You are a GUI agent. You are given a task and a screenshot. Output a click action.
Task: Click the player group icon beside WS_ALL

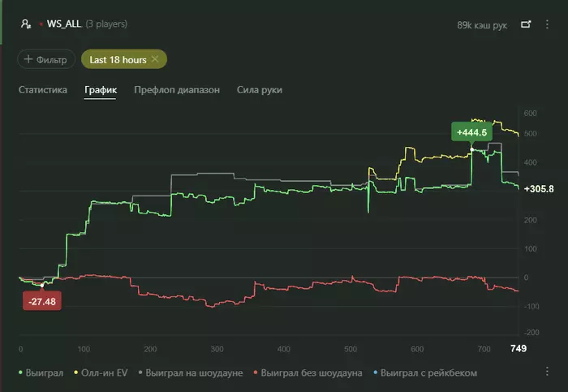click(x=26, y=24)
